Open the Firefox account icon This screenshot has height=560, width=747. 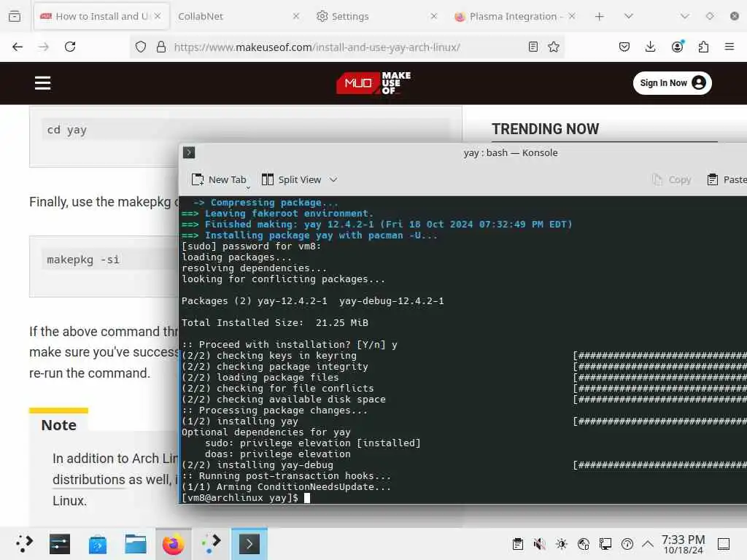(678, 46)
